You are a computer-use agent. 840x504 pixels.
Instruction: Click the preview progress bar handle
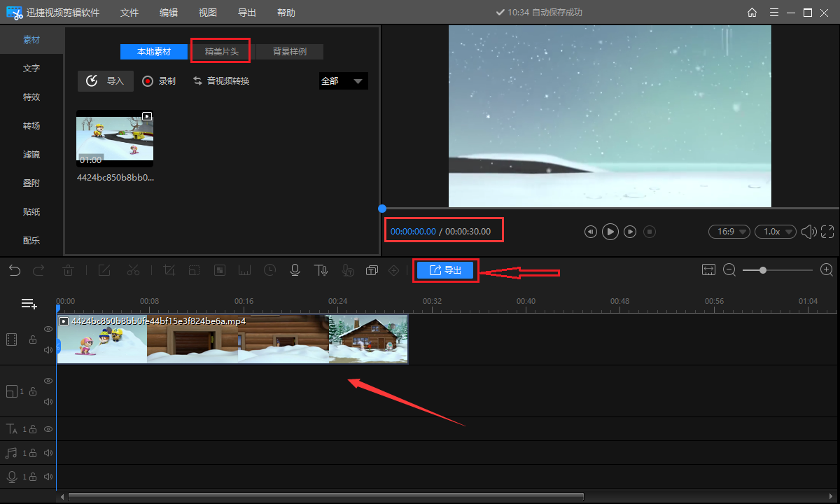coord(382,209)
